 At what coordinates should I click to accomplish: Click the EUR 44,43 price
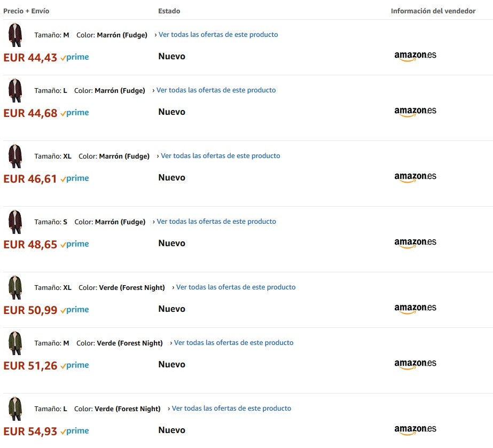click(x=30, y=58)
